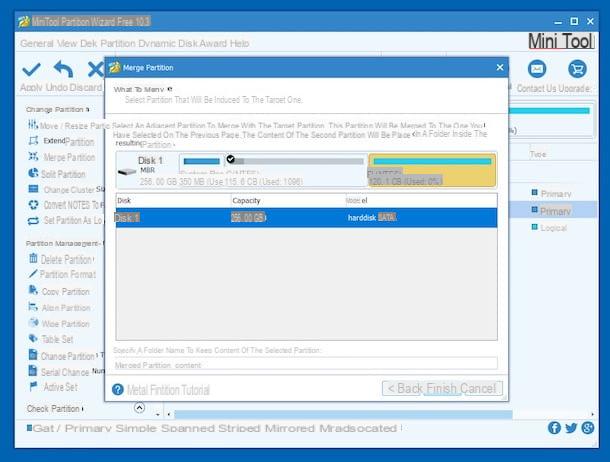Viewport: 610px width, 462px height.
Task: Open the Partition menu
Action: [x=118, y=44]
